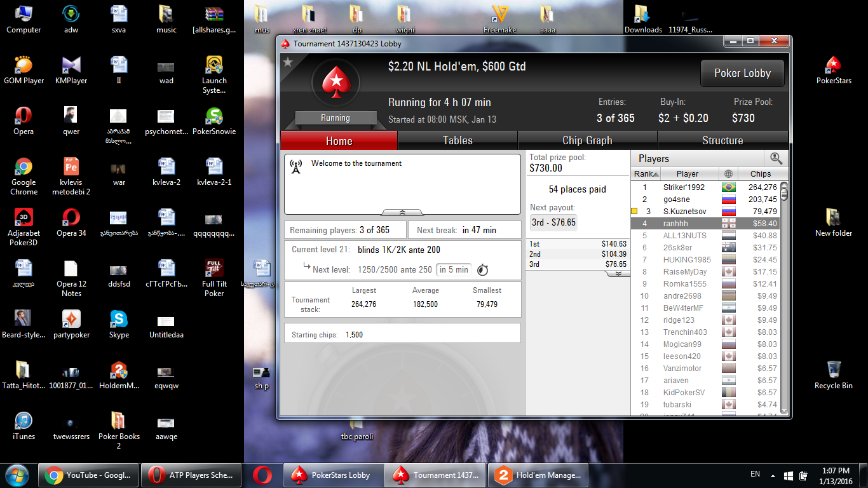Select player KidPokerSV in the list
Screen dimensions: 868x488
[x=705, y=393]
